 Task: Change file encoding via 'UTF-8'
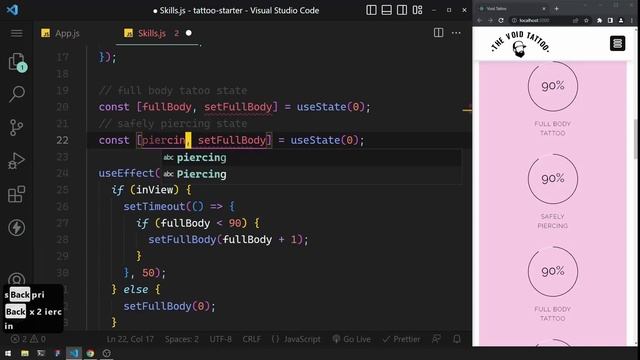[x=220, y=339]
